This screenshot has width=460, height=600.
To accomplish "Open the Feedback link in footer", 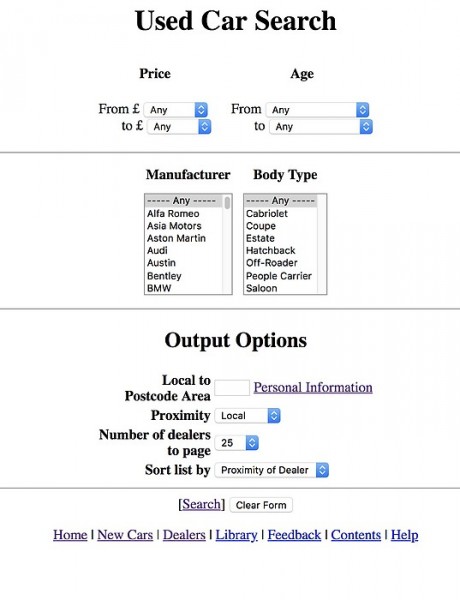I will [x=294, y=535].
